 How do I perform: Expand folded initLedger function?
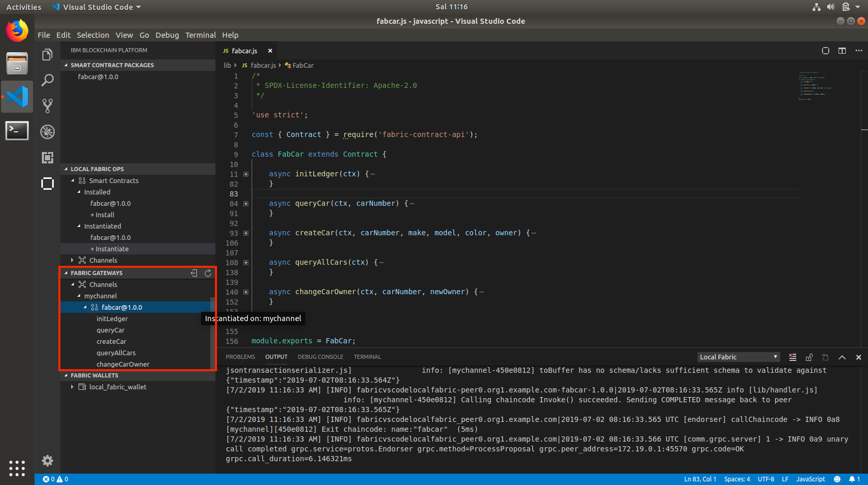[246, 174]
